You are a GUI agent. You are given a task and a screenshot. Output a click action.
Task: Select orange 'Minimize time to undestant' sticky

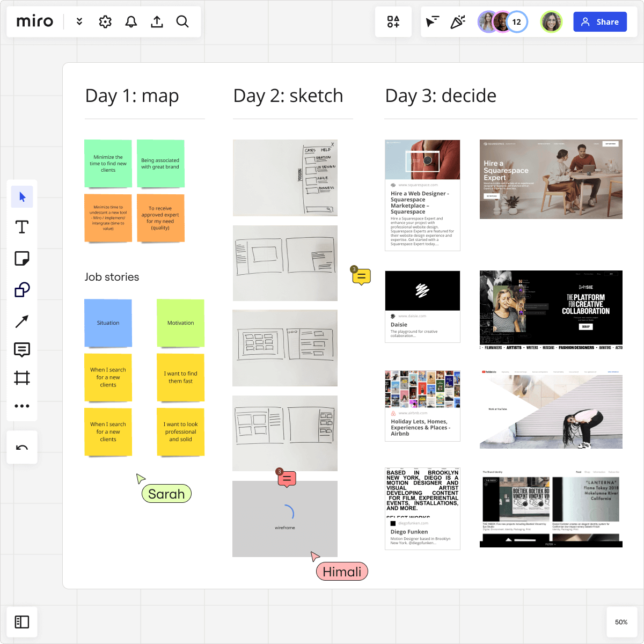[x=108, y=218]
